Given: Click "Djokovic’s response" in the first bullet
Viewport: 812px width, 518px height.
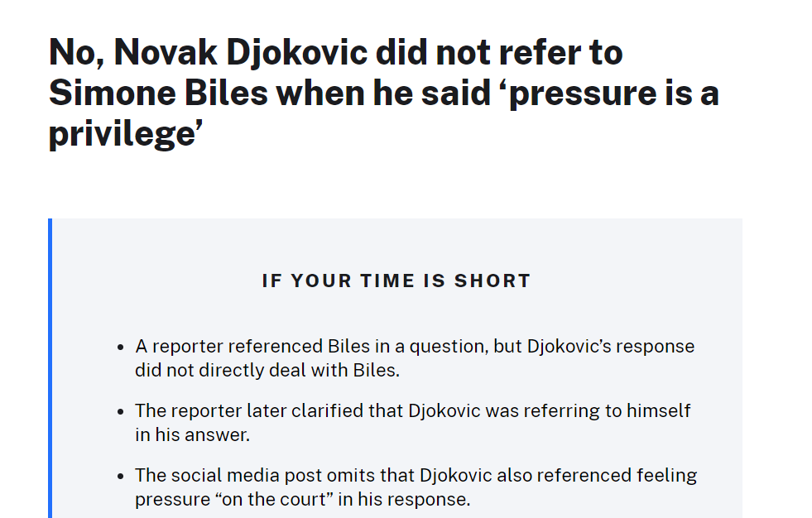Looking at the screenshot, I should [611, 346].
